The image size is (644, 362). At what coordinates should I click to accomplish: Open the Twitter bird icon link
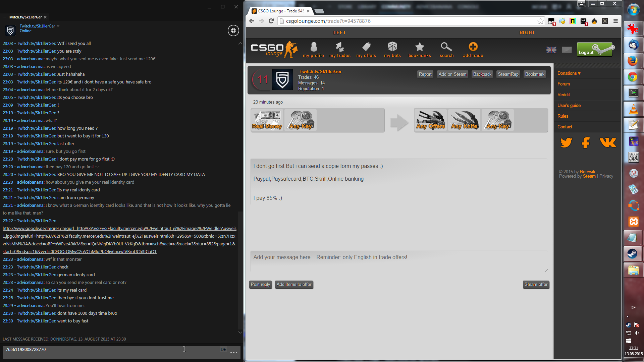click(566, 143)
